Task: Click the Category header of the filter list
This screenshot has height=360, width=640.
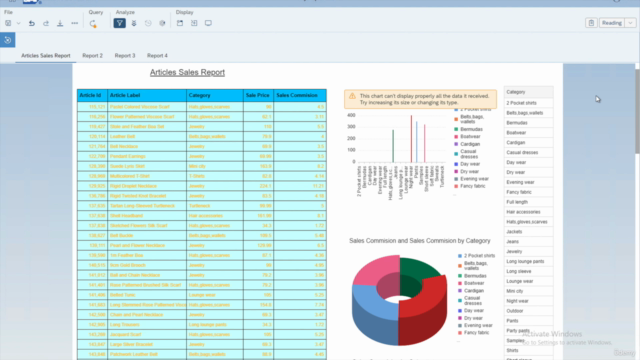Action: point(529,92)
